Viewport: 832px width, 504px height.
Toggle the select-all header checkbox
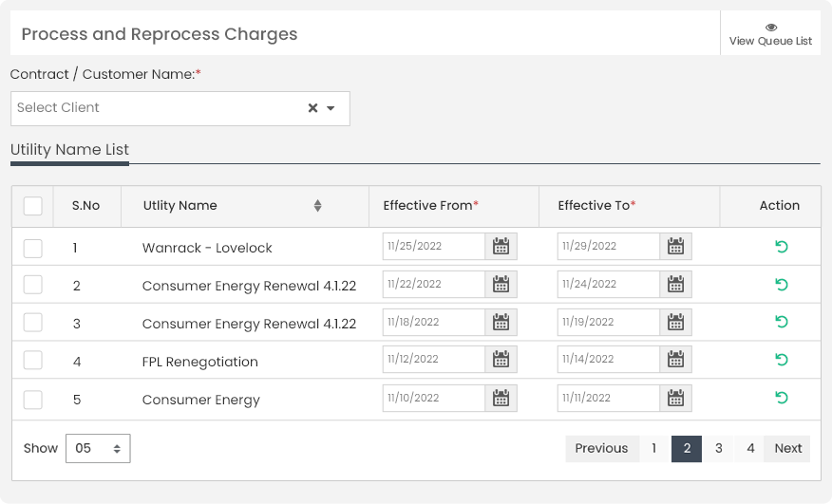33,206
